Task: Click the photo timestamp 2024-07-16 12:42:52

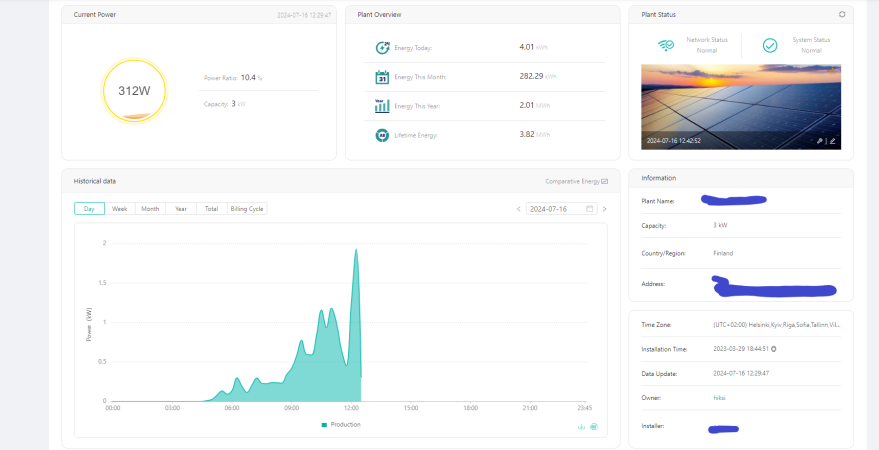Action: [673, 141]
